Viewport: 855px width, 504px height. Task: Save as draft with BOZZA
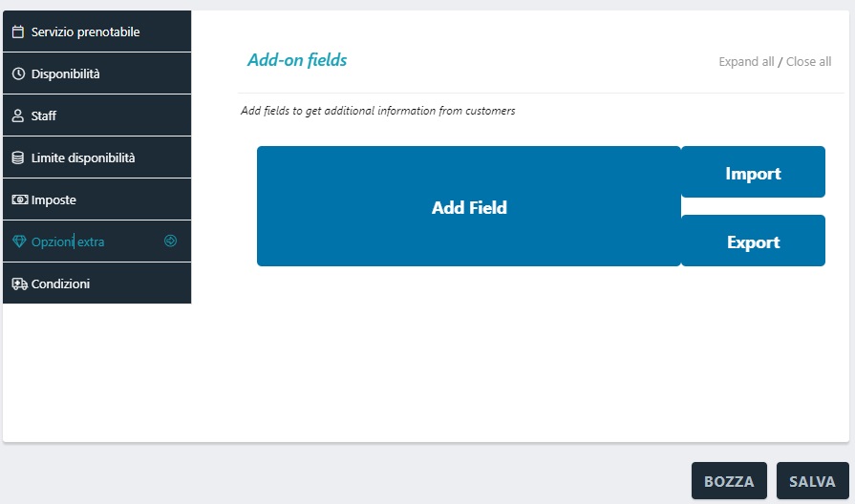click(729, 481)
